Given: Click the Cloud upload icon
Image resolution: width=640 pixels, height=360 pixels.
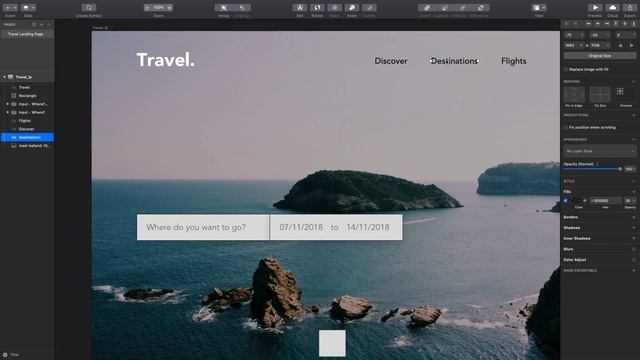Looking at the screenshot, I should pos(613,8).
